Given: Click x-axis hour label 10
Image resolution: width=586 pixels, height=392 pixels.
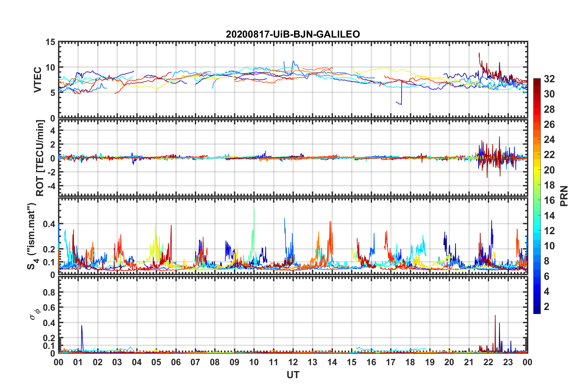Looking at the screenshot, I should (254, 362).
